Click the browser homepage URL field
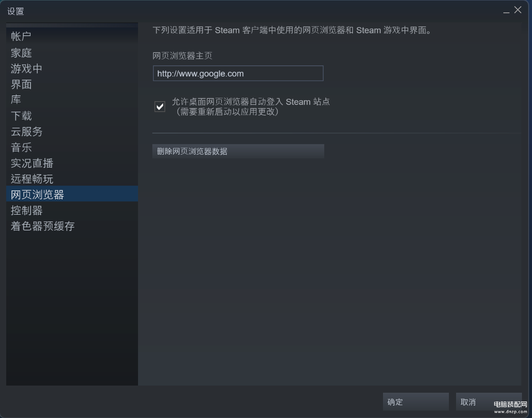 pyautogui.click(x=238, y=73)
